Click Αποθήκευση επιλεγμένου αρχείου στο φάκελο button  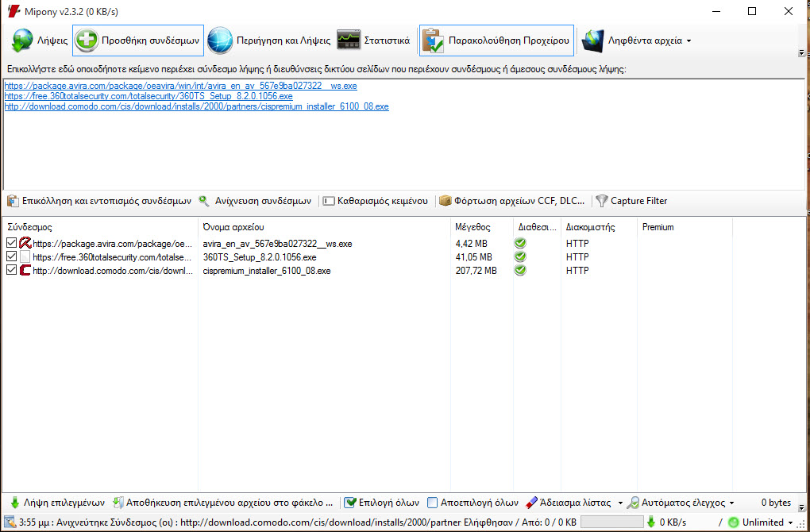pos(222,502)
